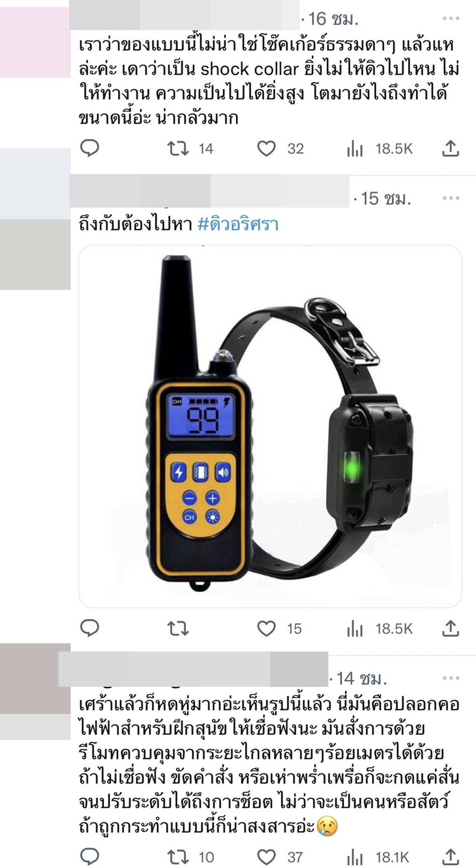This screenshot has height=868, width=476.
Task: Reply to the shock collar image tweet
Action: tap(90, 628)
